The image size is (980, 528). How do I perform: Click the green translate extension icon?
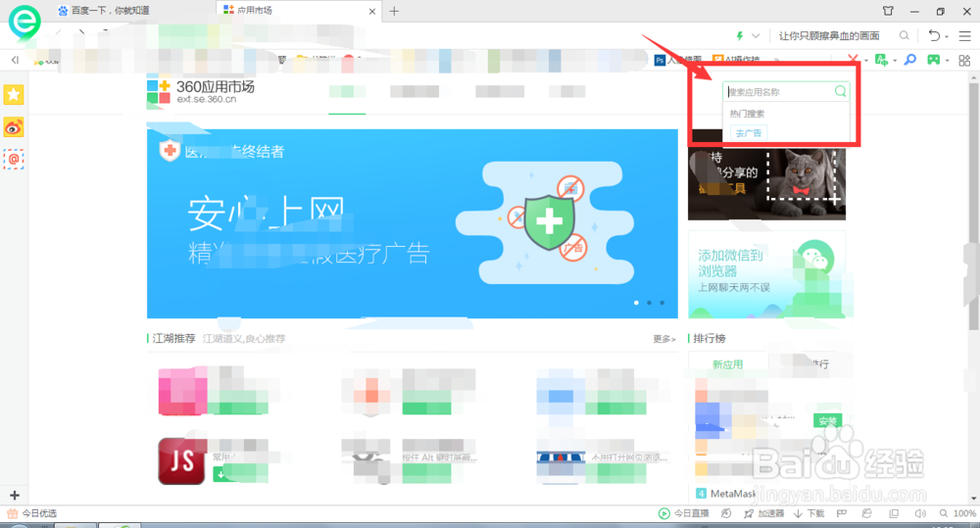[881, 60]
